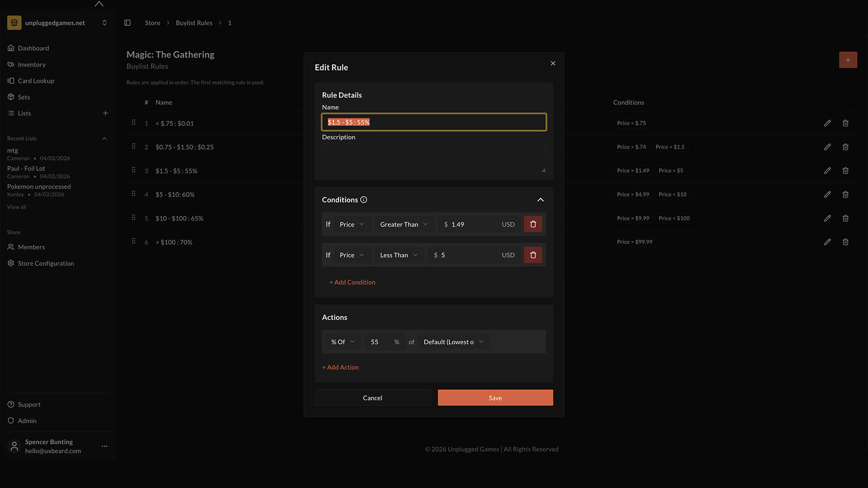Click + Add Action
The height and width of the screenshot is (488, 868).
coord(340,367)
